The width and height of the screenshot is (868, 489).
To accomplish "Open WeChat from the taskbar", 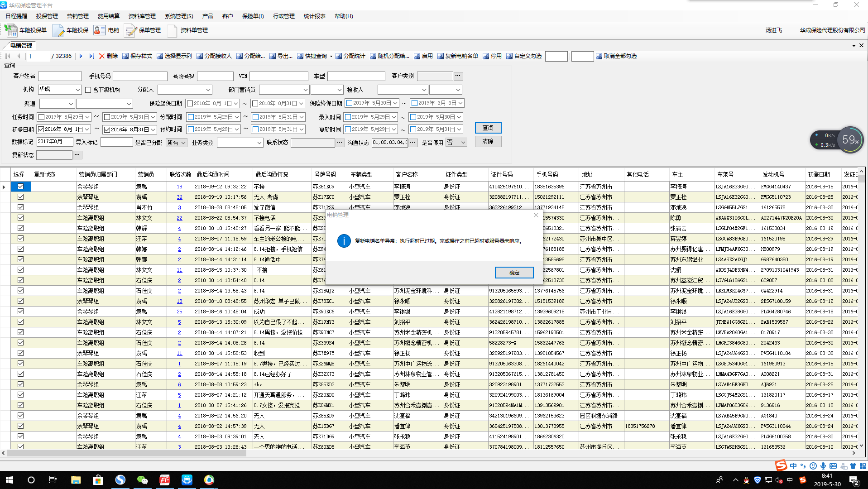I will pyautogui.click(x=142, y=480).
